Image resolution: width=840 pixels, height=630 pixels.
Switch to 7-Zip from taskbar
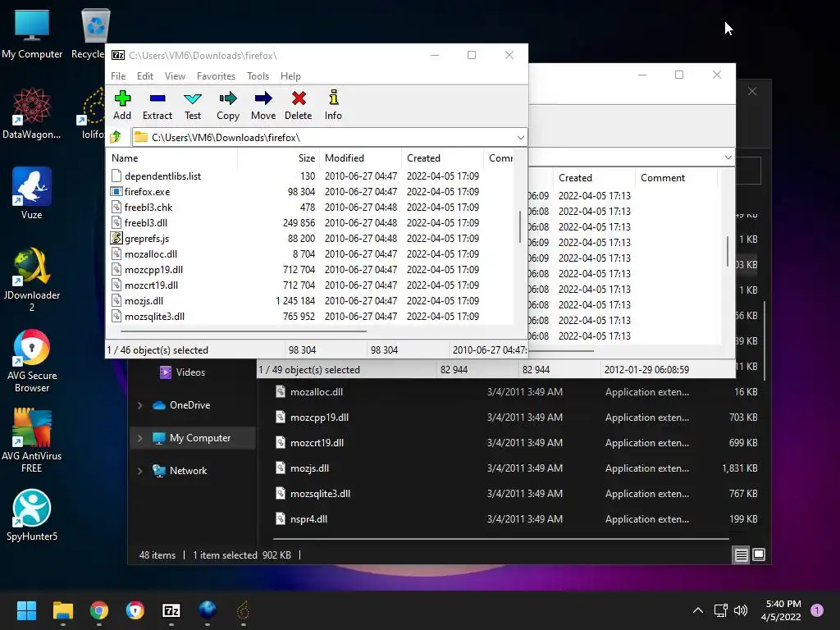(171, 610)
